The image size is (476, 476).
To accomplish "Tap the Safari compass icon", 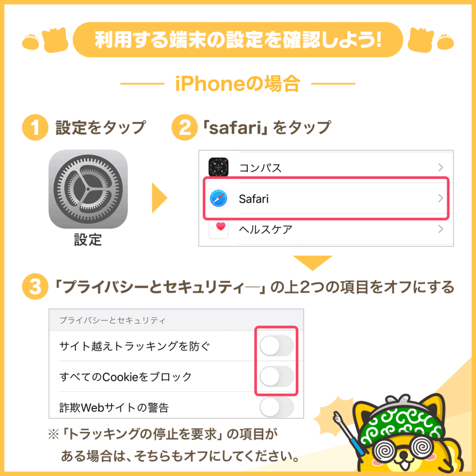I will tap(218, 198).
